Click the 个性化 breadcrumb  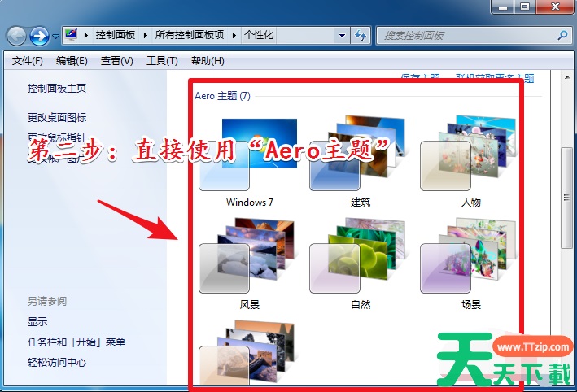[258, 35]
